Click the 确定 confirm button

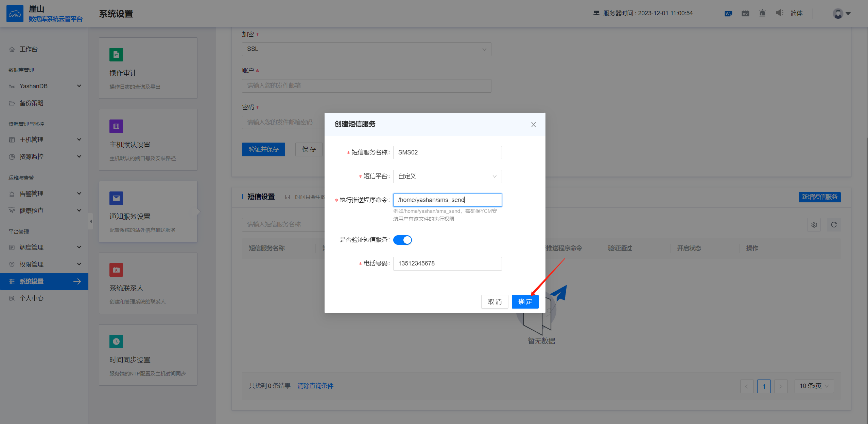[x=525, y=302]
